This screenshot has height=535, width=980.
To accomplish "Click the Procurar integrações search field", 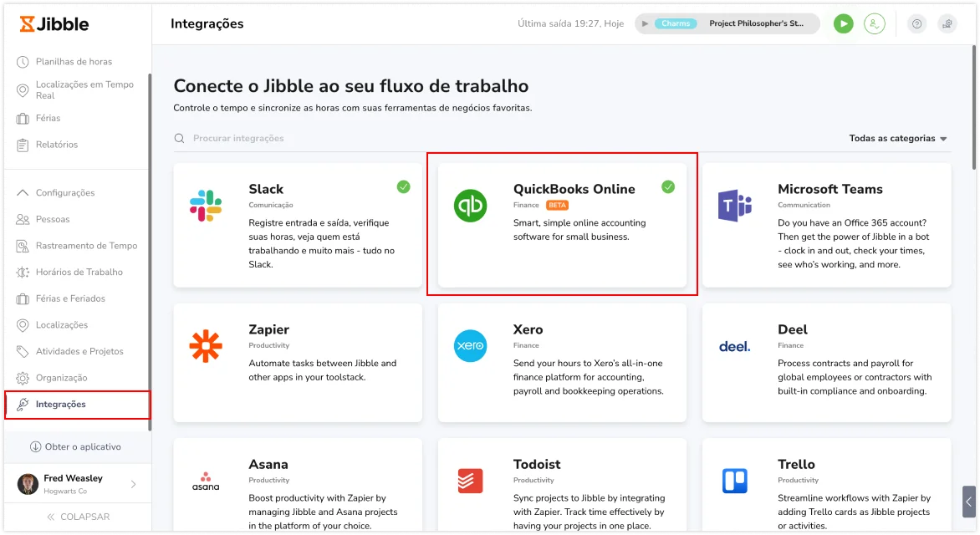I will tap(251, 138).
